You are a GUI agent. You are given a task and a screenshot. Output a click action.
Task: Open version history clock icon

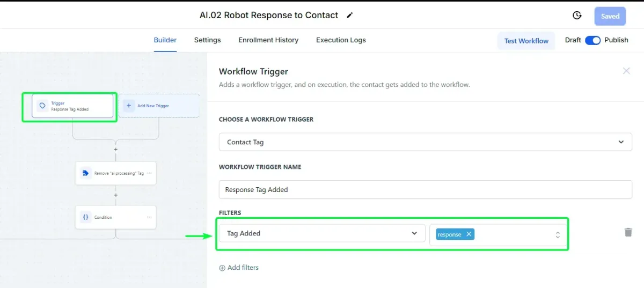(577, 16)
